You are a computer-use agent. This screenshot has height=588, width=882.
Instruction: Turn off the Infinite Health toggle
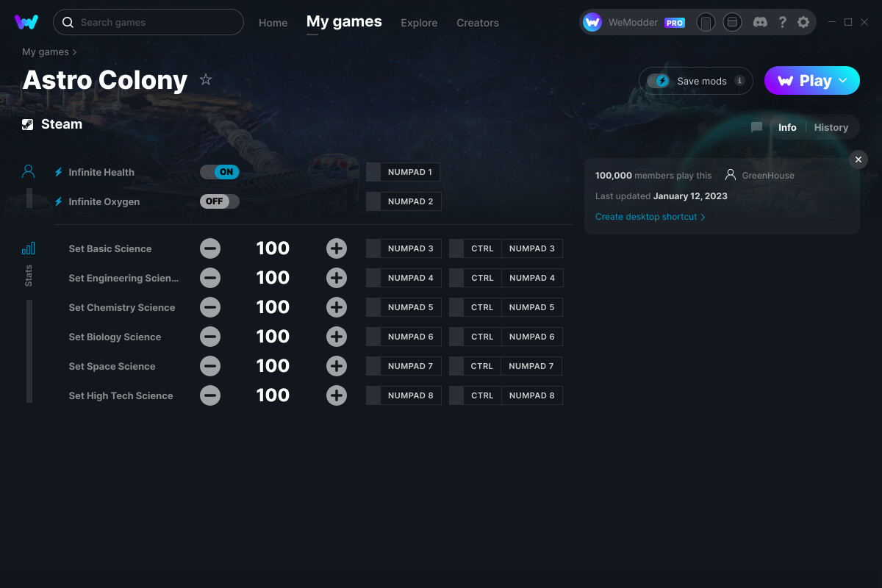click(x=219, y=171)
